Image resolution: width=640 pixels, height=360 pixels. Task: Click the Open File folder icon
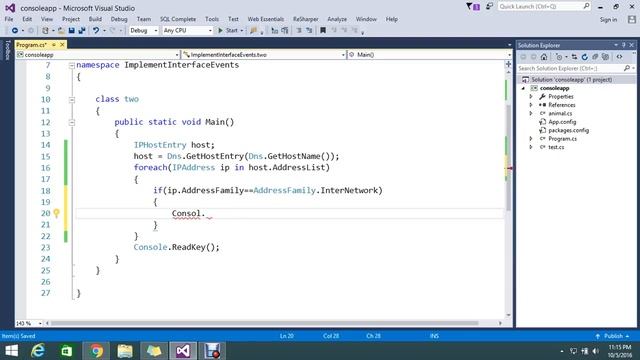pyautogui.click(x=61, y=31)
